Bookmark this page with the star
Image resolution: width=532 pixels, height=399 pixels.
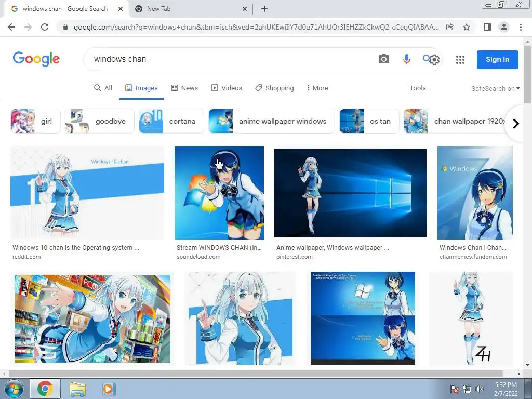[467, 27]
